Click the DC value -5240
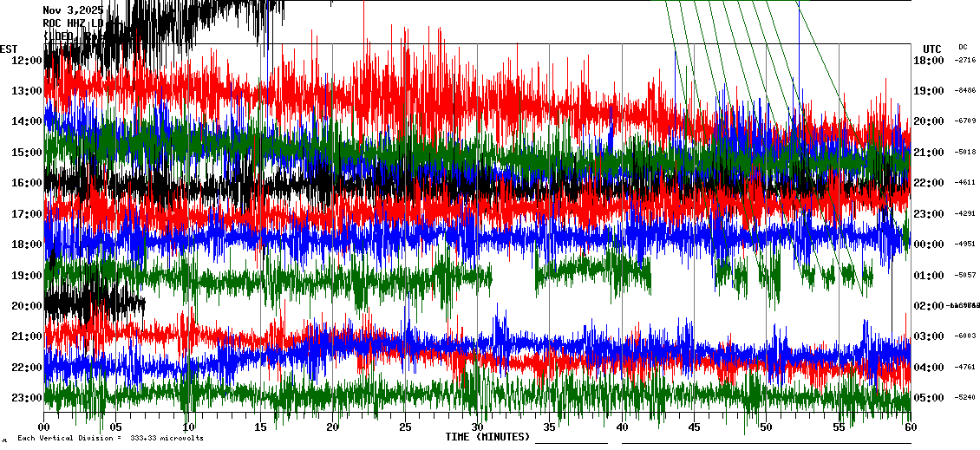The image size is (980, 450). click(965, 398)
